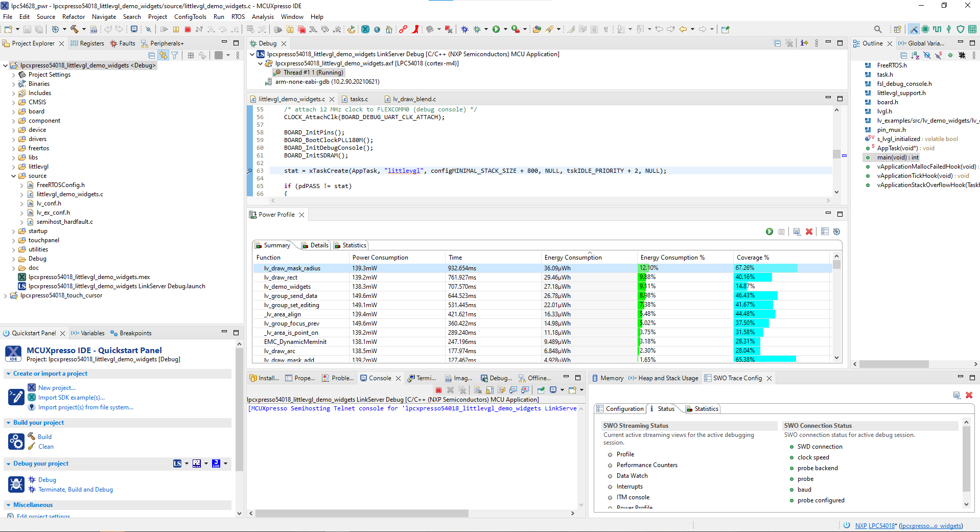Start power measurement with green play icon

769,232
